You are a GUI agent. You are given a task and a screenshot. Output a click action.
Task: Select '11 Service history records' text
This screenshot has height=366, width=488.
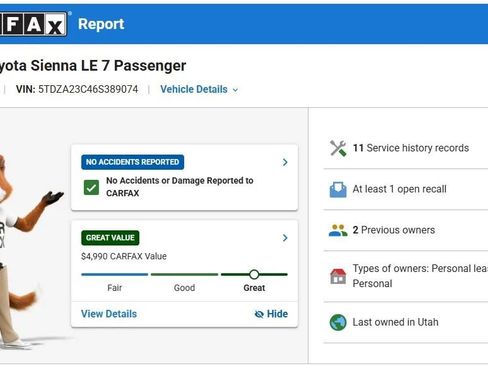(411, 148)
